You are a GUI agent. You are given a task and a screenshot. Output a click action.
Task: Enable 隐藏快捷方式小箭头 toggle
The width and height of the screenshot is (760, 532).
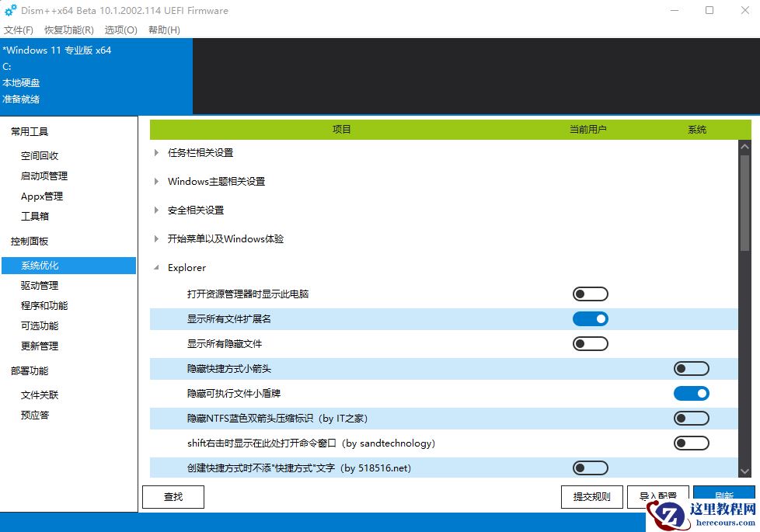691,368
